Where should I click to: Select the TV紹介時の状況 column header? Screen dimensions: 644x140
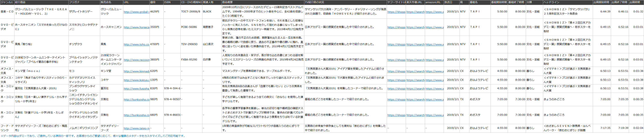click(x=314, y=2)
